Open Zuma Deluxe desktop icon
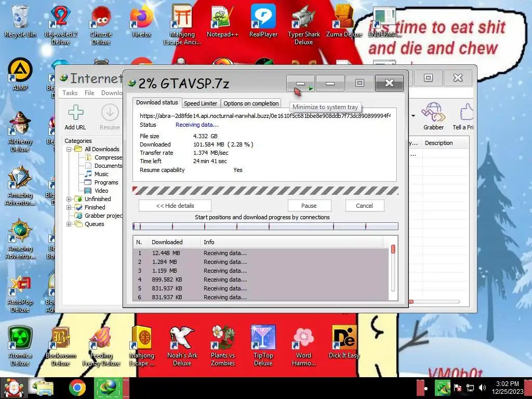Viewport: 532px width, 399px height. pos(344,20)
